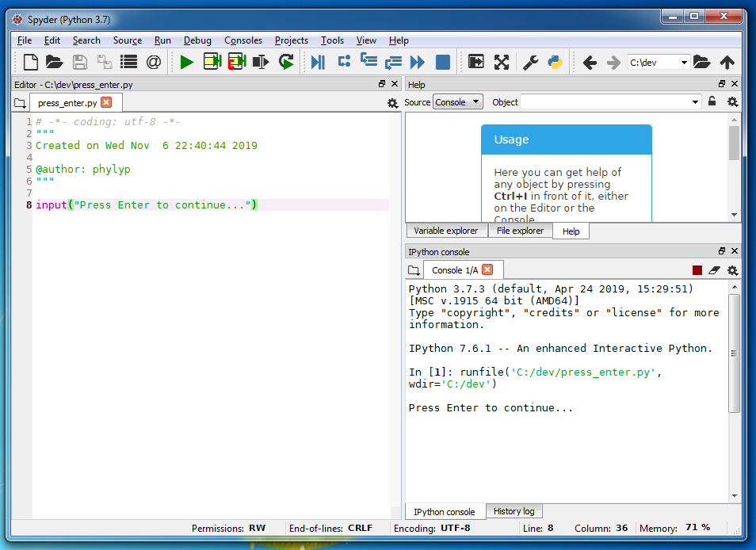The width and height of the screenshot is (756, 550).
Task: Open the View menu
Action: 366,40
